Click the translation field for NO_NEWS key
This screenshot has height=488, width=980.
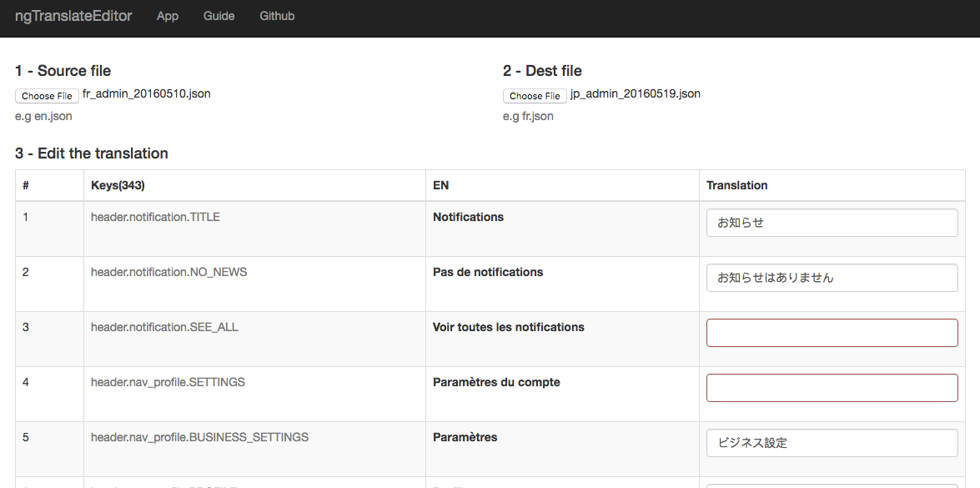pyautogui.click(x=832, y=277)
